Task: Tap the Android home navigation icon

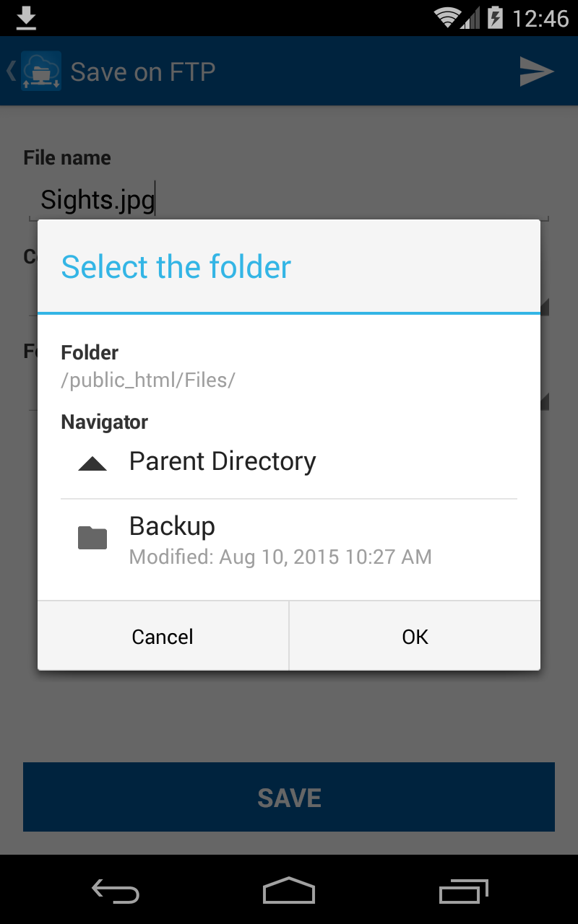Action: (x=289, y=891)
